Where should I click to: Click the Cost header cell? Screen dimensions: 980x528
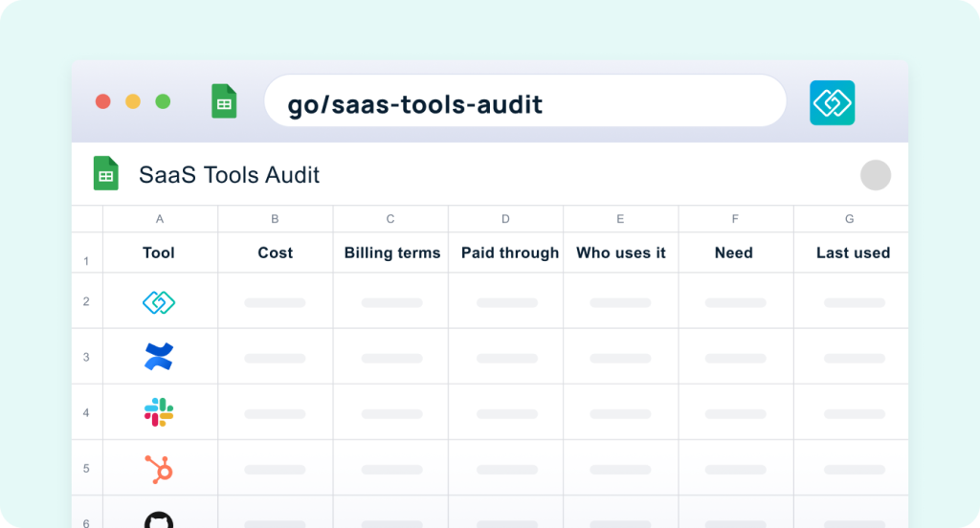point(275,253)
